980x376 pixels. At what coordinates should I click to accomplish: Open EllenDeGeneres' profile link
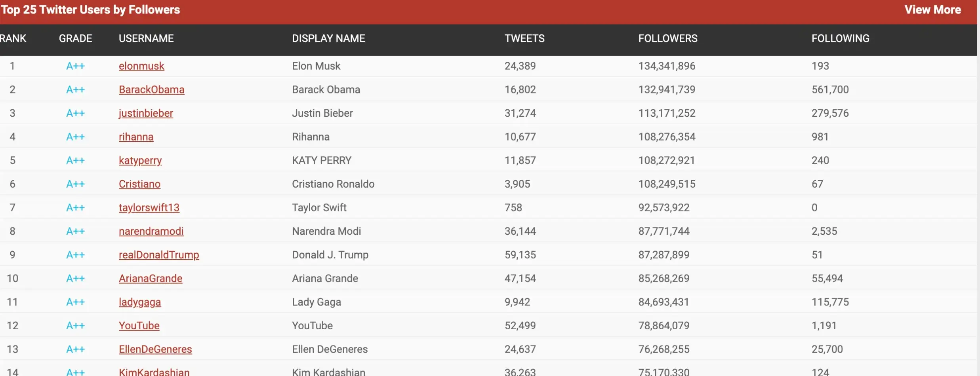click(155, 349)
